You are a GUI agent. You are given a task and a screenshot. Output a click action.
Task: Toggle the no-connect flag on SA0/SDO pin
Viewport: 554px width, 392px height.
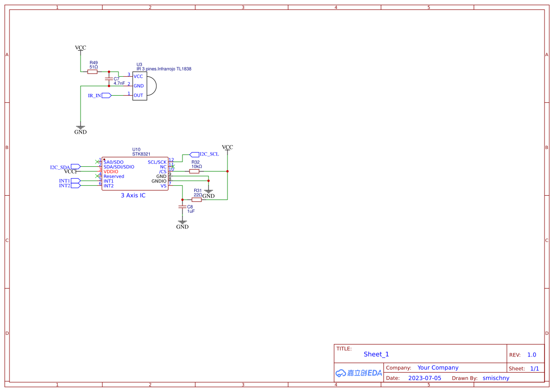click(97, 161)
